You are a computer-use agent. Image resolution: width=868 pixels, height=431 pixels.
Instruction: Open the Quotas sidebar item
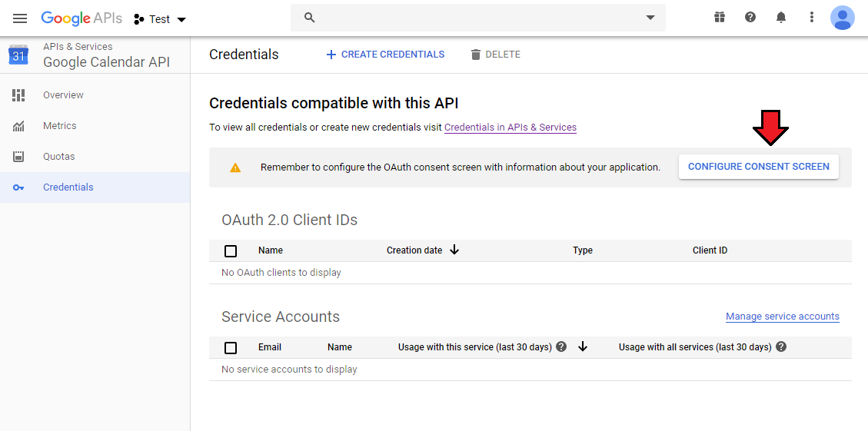[95, 157]
